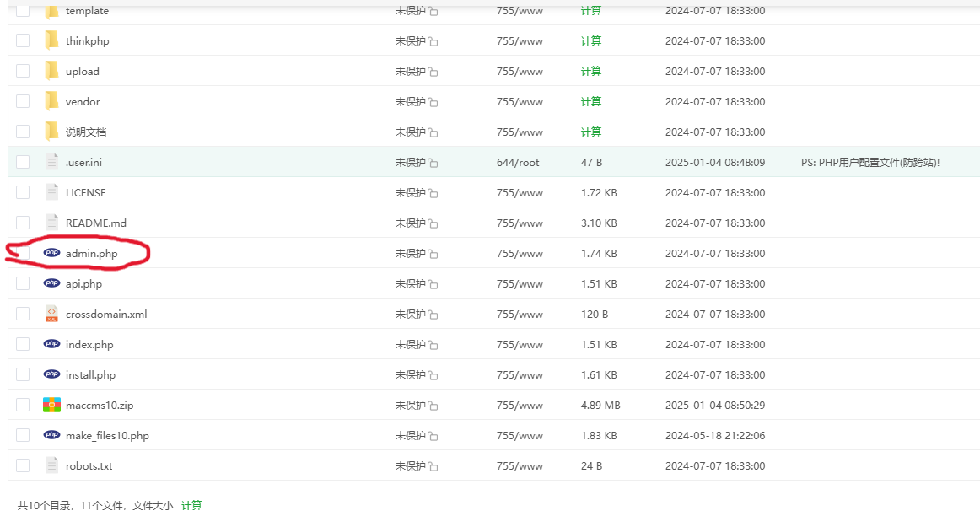980x511 pixels.
Task: Click permission value 644/root for .user.ini
Action: pos(518,162)
